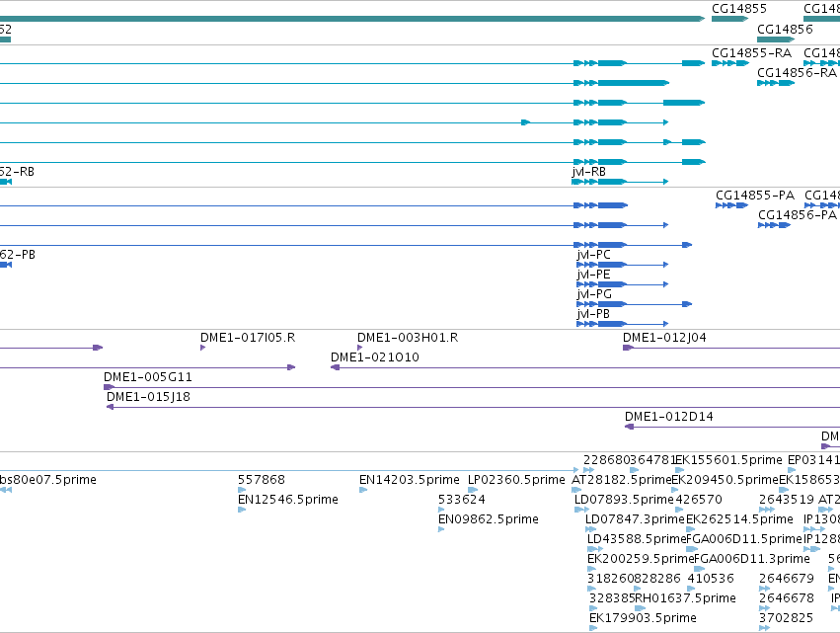This screenshot has width=840, height=633.
Task: Select the FGA006D11.3prime EST label
Action: pyautogui.click(x=752, y=559)
